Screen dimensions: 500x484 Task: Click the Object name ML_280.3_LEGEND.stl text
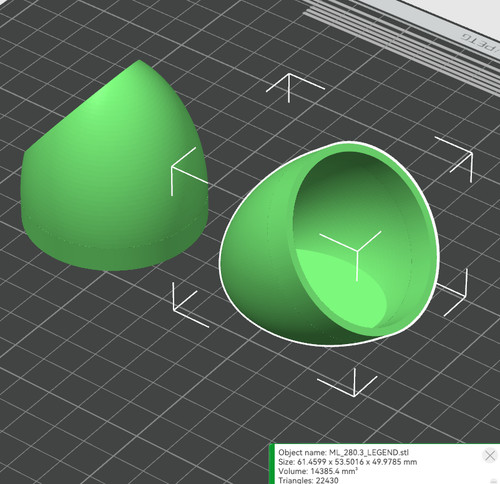343,453
